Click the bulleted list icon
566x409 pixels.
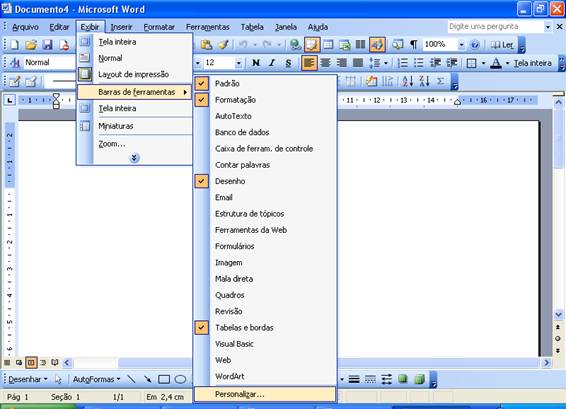(x=419, y=63)
